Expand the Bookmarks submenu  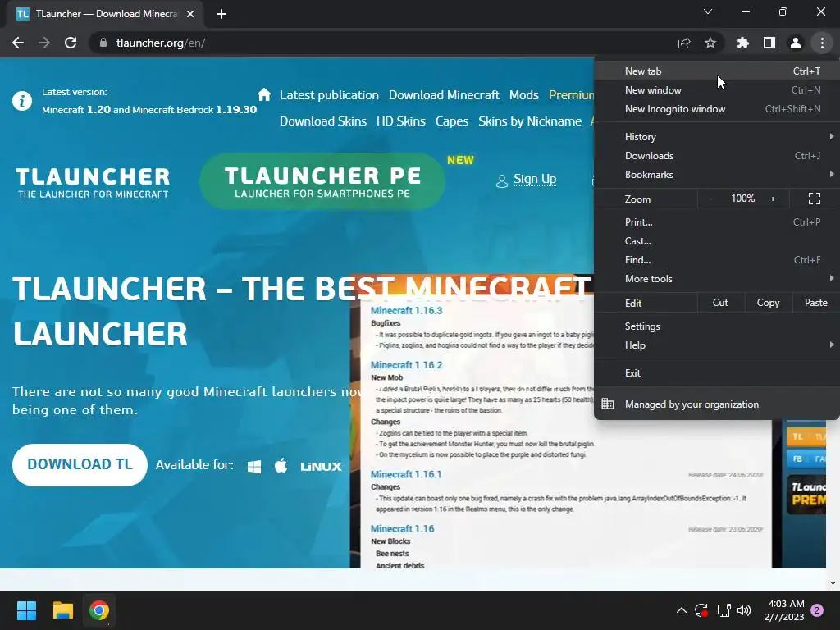[x=717, y=175]
